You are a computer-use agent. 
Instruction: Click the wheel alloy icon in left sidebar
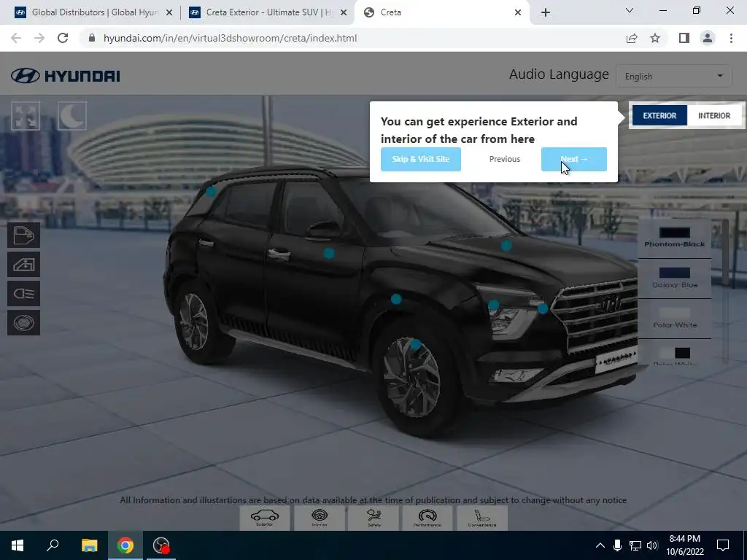tap(24, 323)
